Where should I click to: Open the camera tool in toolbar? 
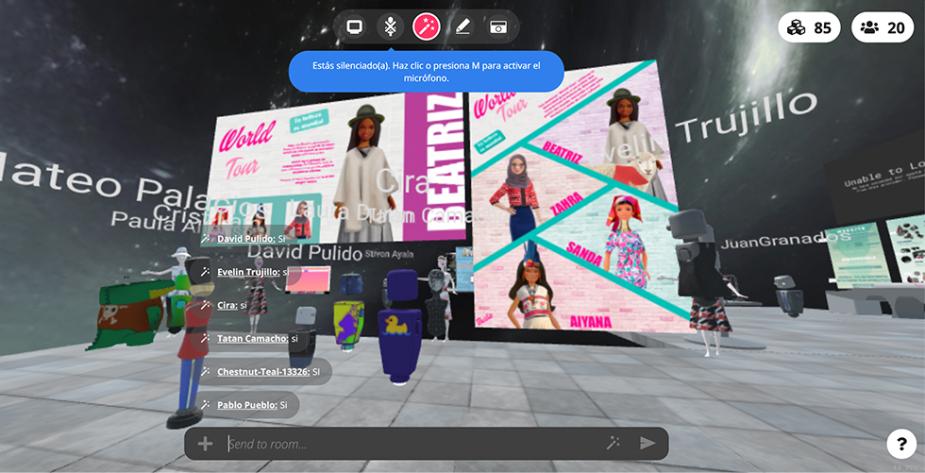[498, 27]
